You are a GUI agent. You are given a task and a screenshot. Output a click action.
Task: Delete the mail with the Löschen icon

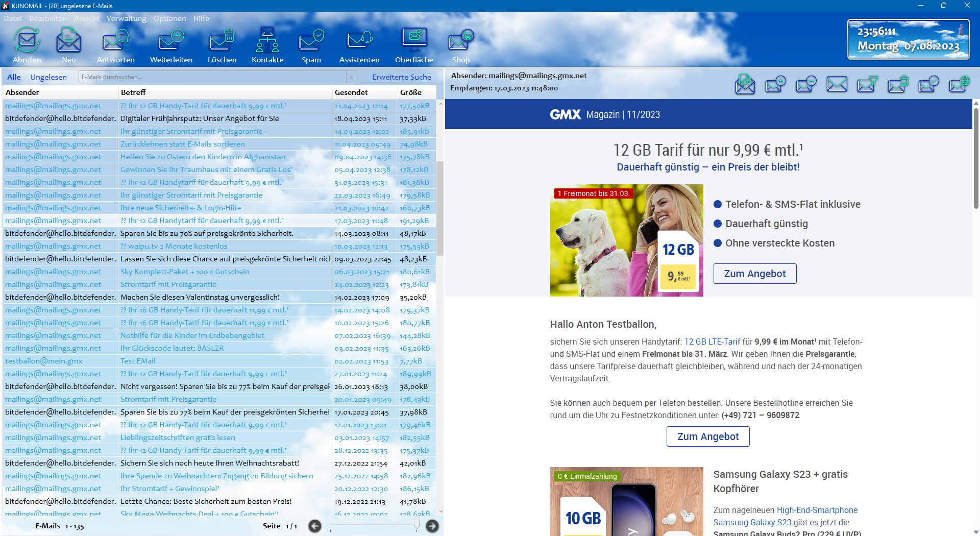click(222, 40)
